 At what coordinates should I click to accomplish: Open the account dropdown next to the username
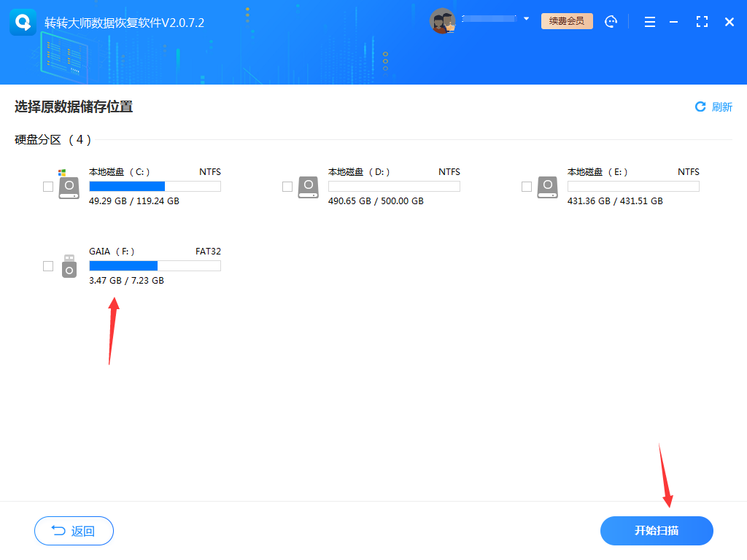coord(527,19)
